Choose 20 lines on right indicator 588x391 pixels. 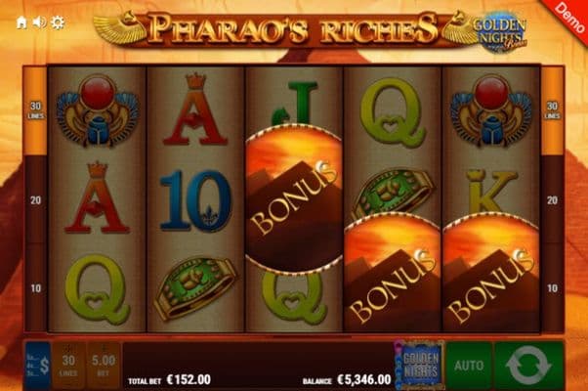point(552,200)
